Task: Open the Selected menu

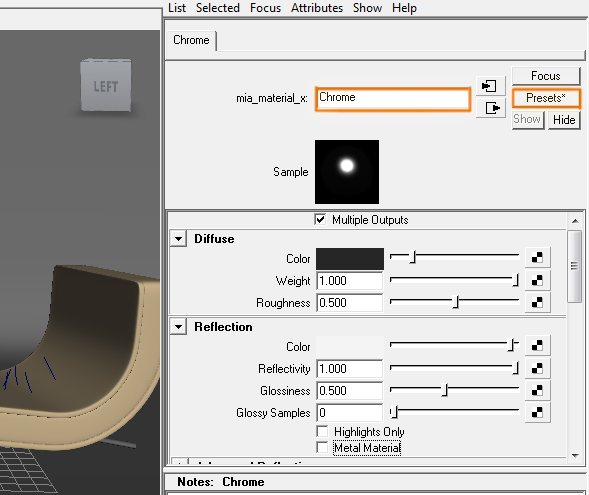Action: point(217,8)
